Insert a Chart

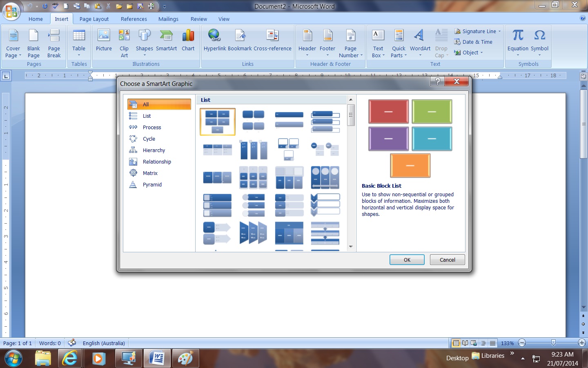(x=188, y=41)
